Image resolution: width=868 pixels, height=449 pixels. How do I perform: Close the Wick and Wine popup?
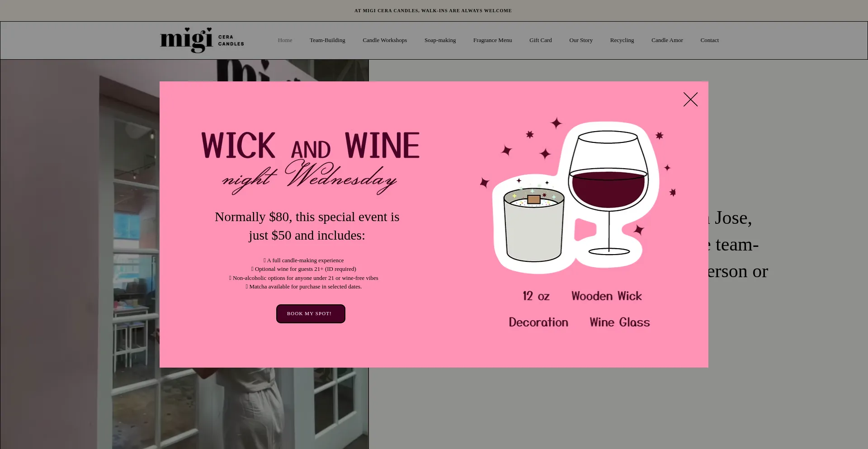click(x=690, y=99)
